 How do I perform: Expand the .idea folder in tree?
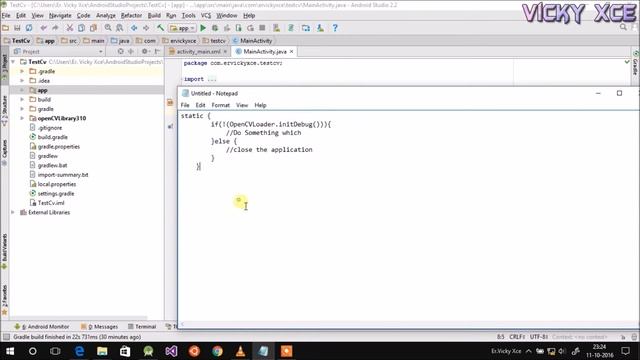(x=22, y=81)
